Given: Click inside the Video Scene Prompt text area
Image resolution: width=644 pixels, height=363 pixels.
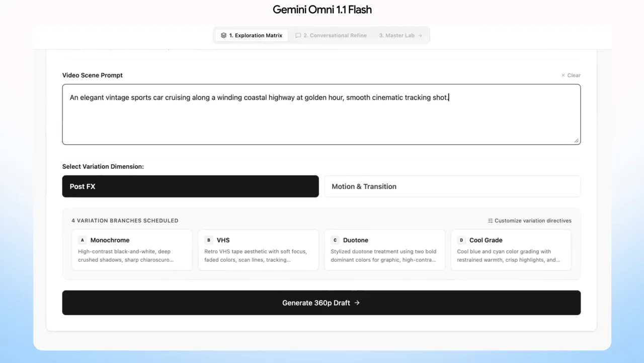Looking at the screenshot, I should [x=321, y=114].
